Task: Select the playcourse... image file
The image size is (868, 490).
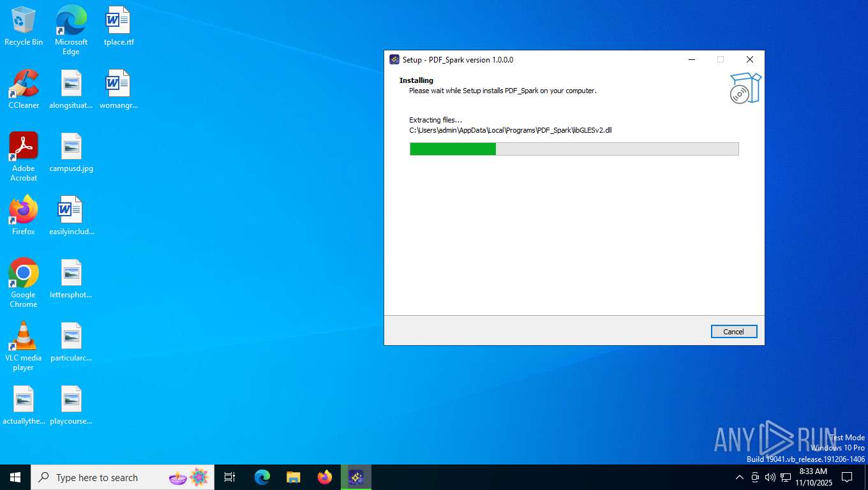Action: tap(71, 406)
